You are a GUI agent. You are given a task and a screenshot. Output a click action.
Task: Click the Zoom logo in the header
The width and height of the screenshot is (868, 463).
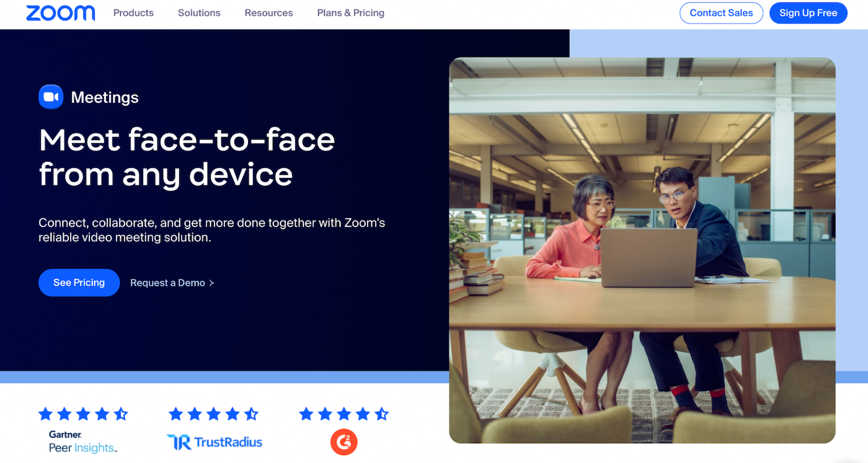[60, 13]
